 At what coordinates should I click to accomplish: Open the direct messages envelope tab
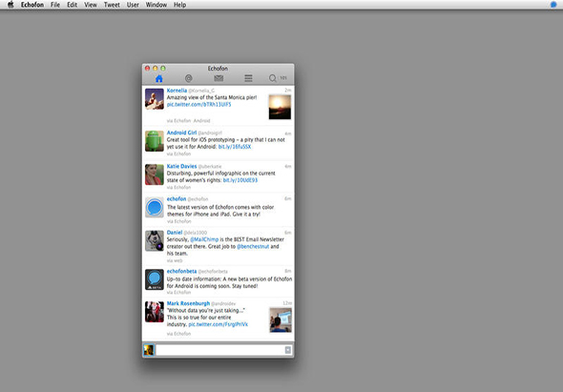click(219, 78)
